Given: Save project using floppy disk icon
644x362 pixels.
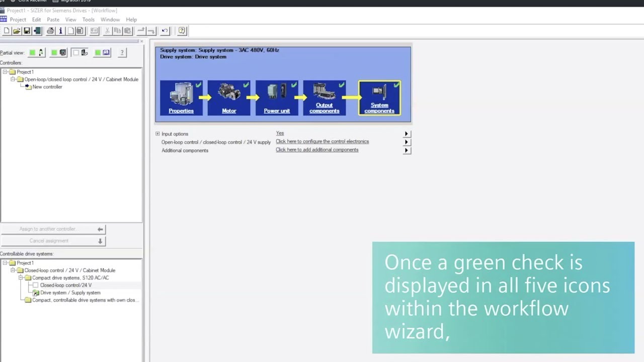Looking at the screenshot, I should tap(27, 31).
